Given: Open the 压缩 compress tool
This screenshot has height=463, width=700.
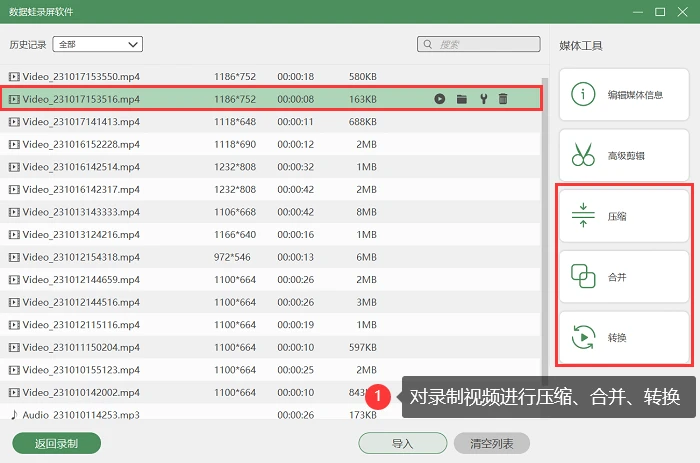Looking at the screenshot, I should point(624,216).
